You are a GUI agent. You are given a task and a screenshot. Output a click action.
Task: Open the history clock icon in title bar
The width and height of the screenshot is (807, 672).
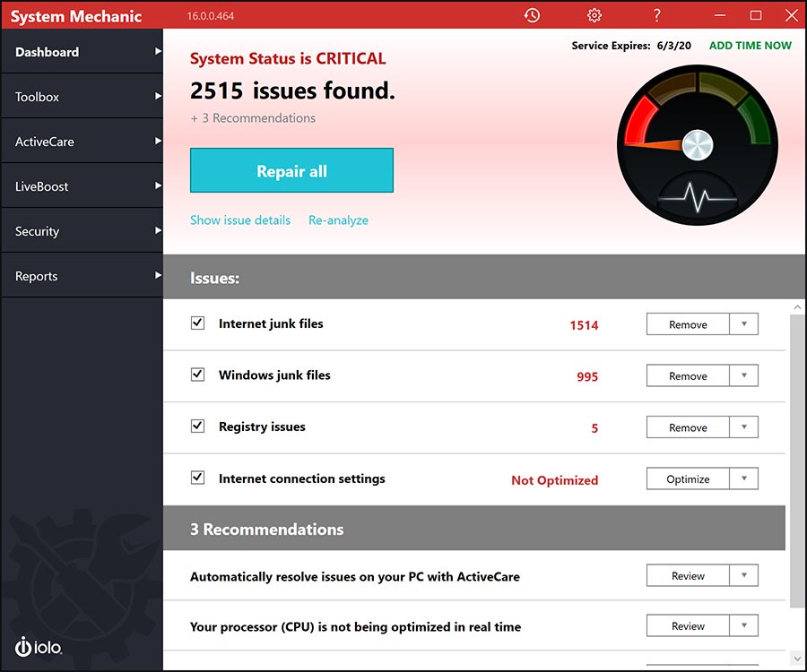click(532, 15)
